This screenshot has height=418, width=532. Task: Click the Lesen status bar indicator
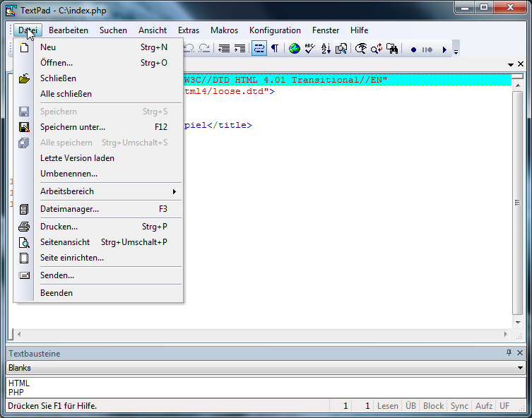(387, 406)
